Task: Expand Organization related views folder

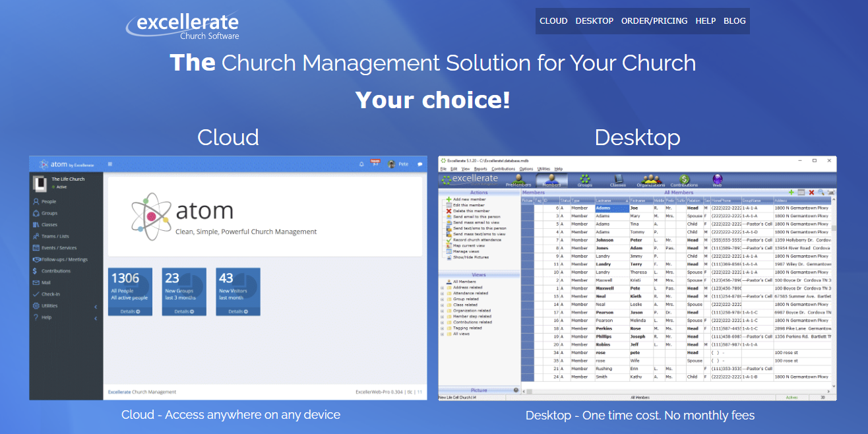Action: [x=442, y=311]
